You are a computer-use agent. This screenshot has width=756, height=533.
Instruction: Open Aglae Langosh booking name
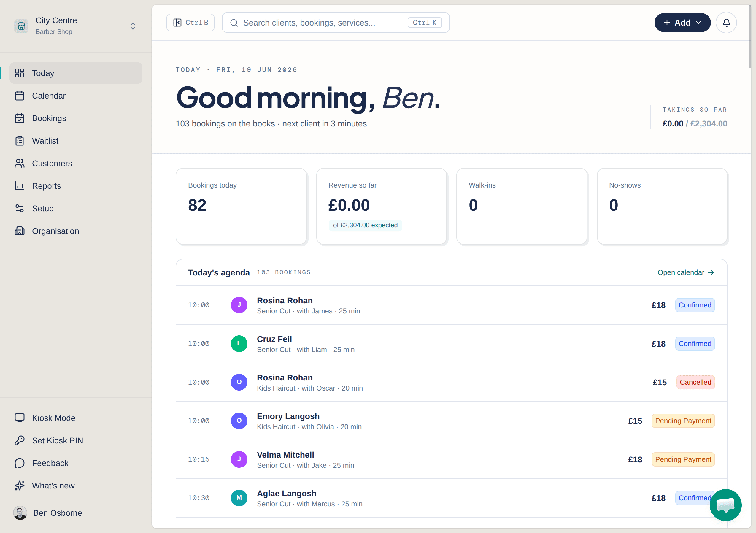[286, 493]
